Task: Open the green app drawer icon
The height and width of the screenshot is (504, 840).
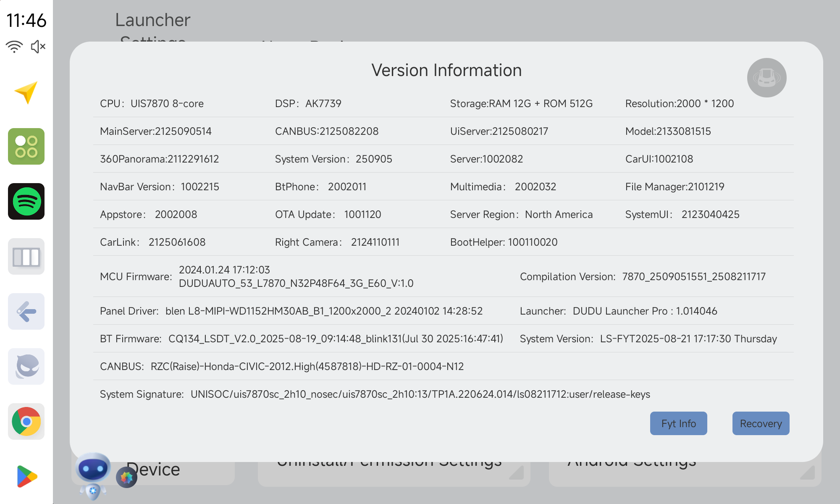Action: tap(26, 146)
